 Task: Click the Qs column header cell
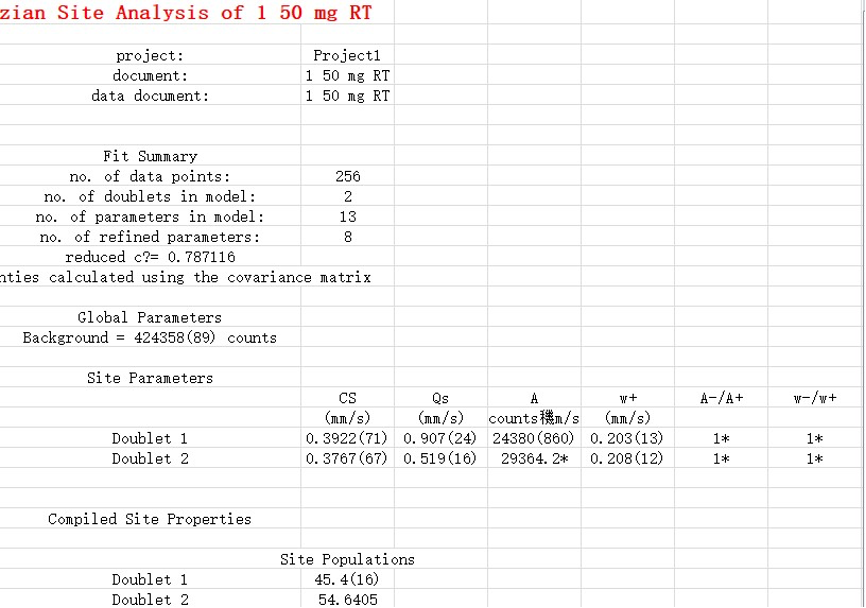pos(440,398)
